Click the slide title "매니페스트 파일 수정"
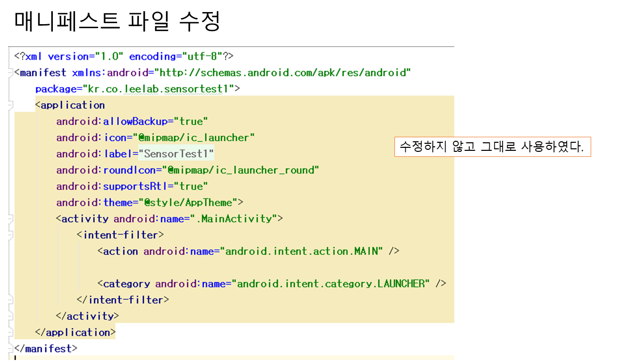 [x=117, y=22]
